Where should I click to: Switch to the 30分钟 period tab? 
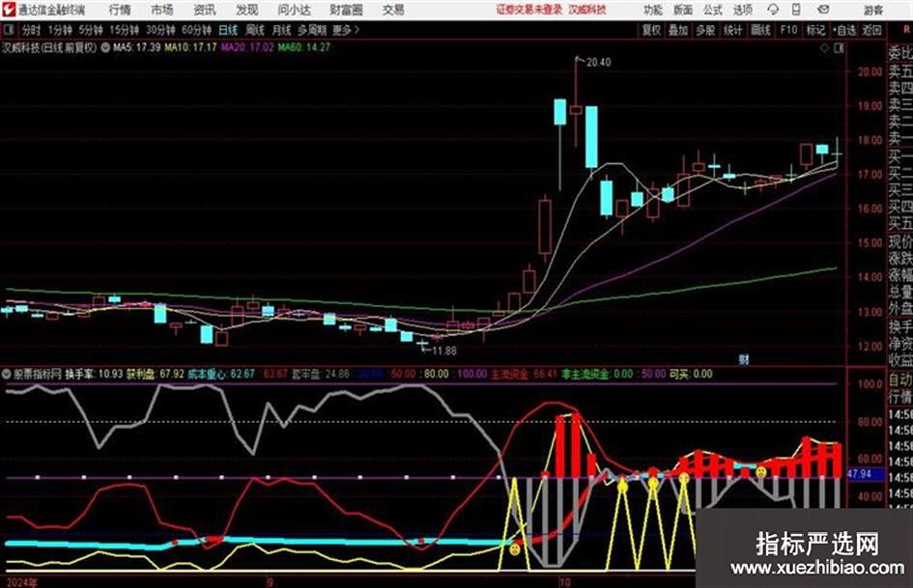pyautogui.click(x=160, y=30)
